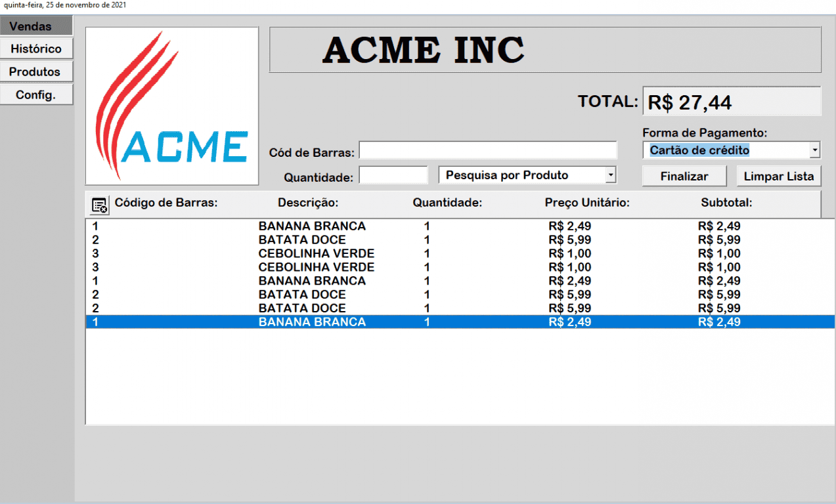
Task: Click the TOTAL value field R$ 27,44
Action: [732, 102]
